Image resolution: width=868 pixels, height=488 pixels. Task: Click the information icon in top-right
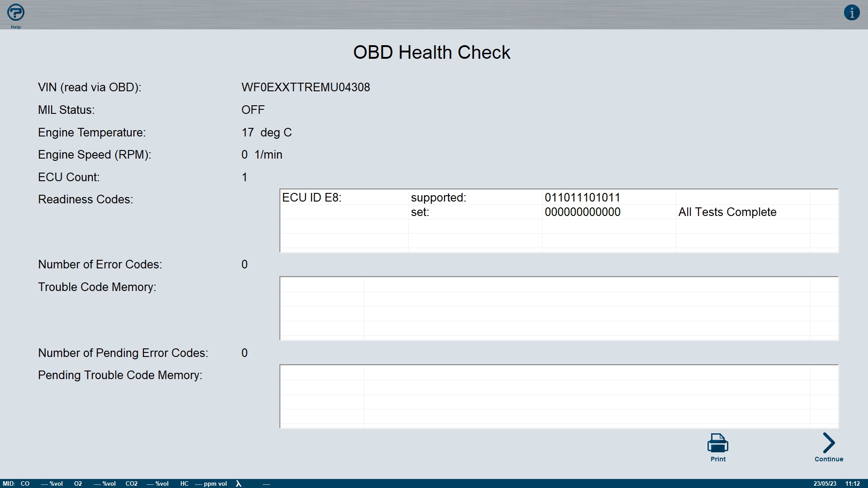(x=851, y=13)
